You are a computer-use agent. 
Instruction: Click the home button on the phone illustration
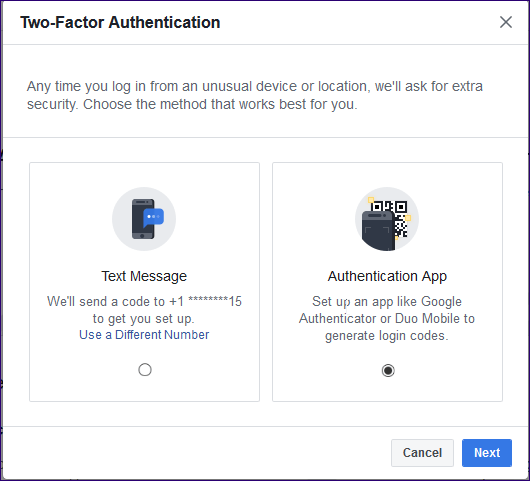142,236
